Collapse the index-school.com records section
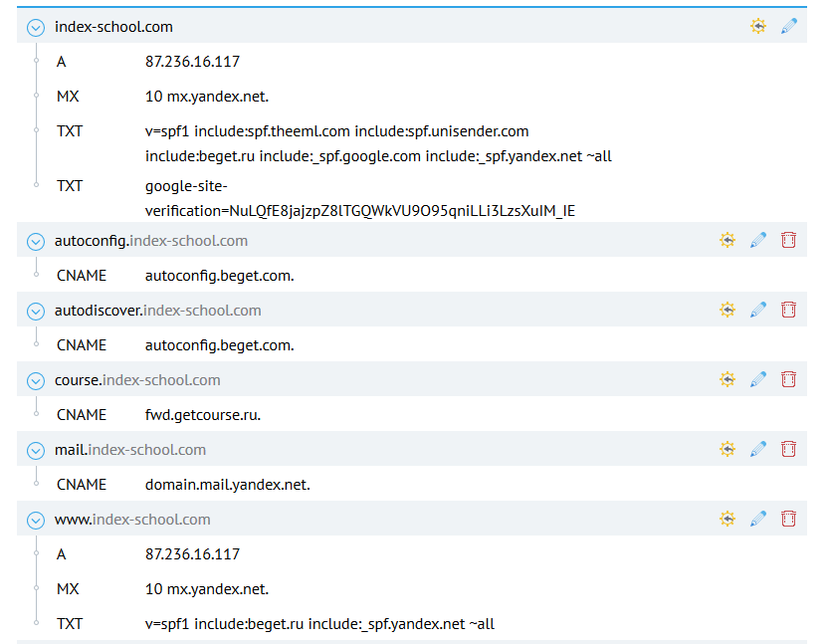Image resolution: width=832 pixels, height=644 pixels. (36, 27)
